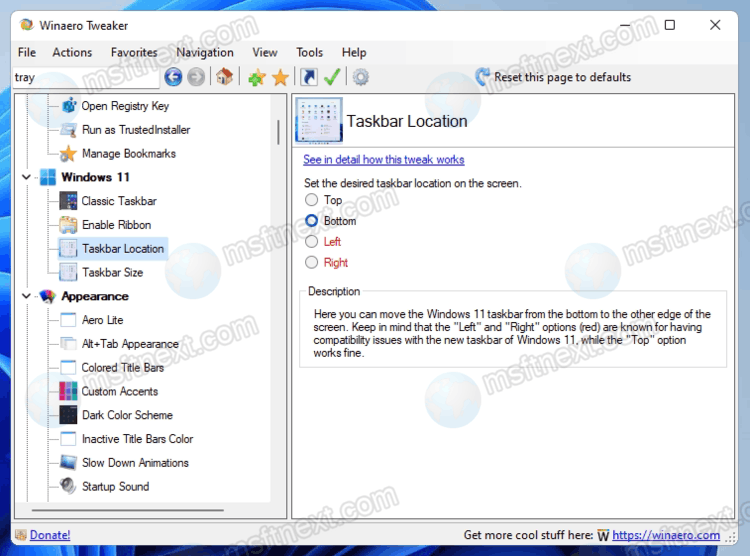
Task: Click the Reset page refresh arrow icon
Action: (483, 77)
